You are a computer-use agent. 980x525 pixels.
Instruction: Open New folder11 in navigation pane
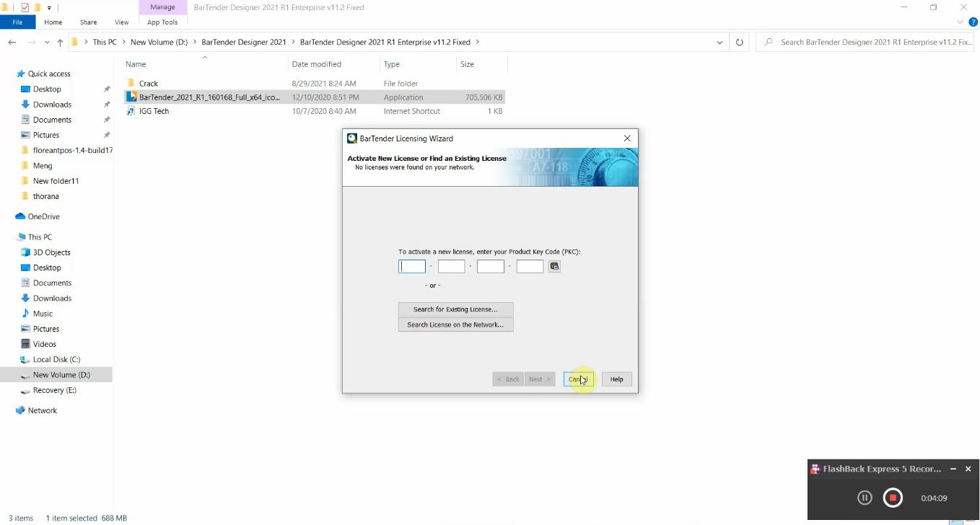click(56, 181)
